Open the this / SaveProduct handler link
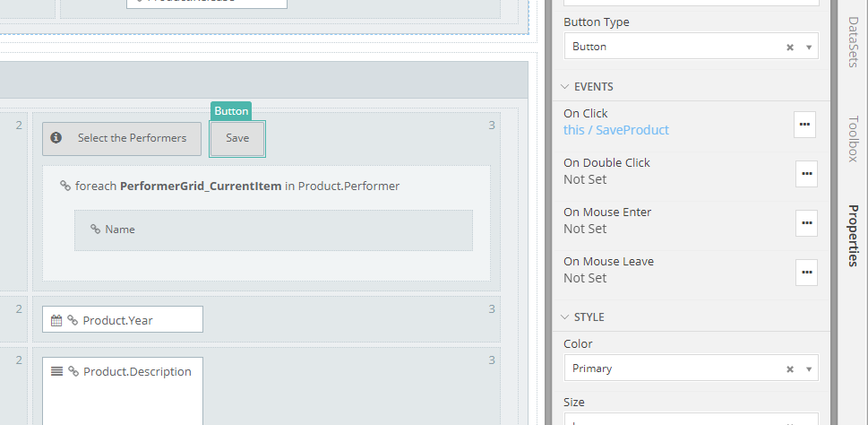868x425 pixels. click(615, 130)
